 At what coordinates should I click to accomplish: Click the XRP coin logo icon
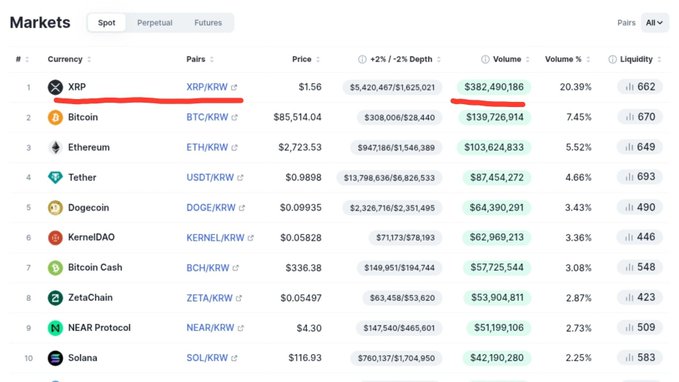(x=55, y=87)
